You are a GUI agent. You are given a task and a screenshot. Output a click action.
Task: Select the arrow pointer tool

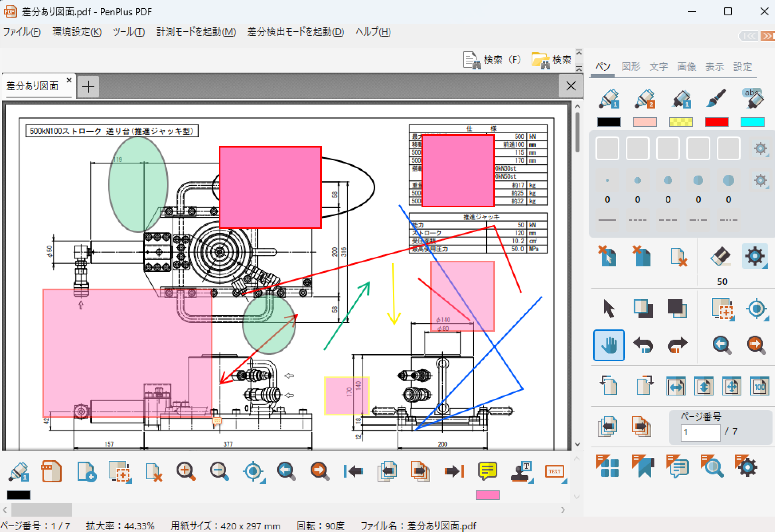click(x=609, y=309)
